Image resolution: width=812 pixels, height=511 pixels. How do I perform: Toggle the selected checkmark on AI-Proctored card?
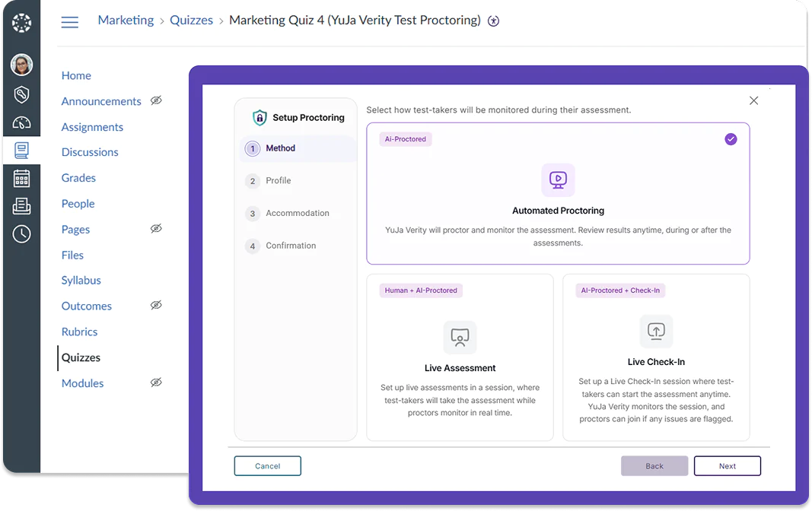pos(731,139)
